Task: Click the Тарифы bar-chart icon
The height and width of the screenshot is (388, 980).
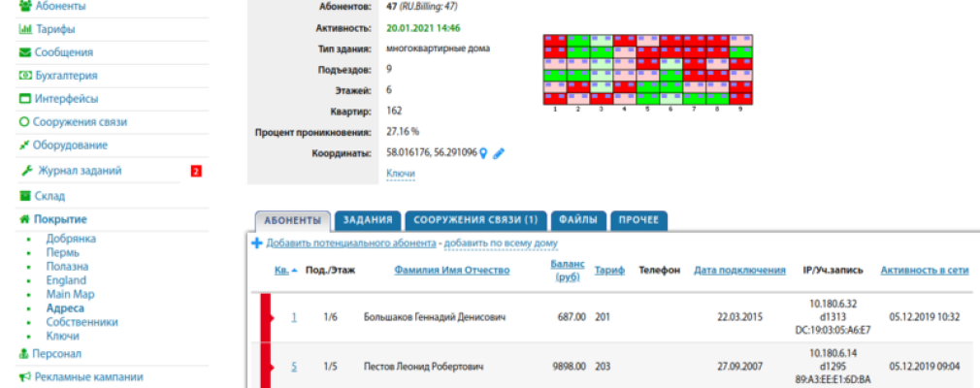Action: [25, 29]
